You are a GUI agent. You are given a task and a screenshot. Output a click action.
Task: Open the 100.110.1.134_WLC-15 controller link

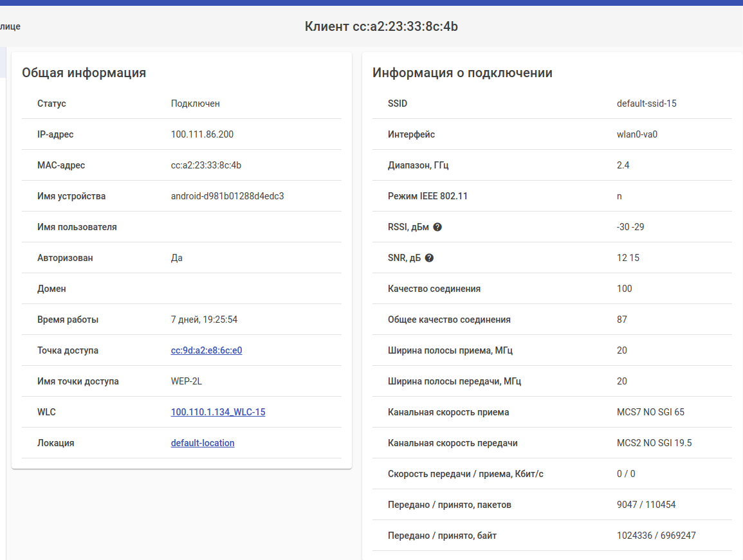click(x=217, y=412)
